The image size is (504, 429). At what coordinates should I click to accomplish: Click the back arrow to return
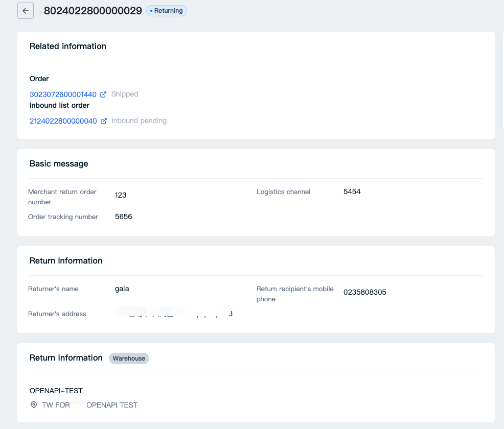tap(26, 11)
